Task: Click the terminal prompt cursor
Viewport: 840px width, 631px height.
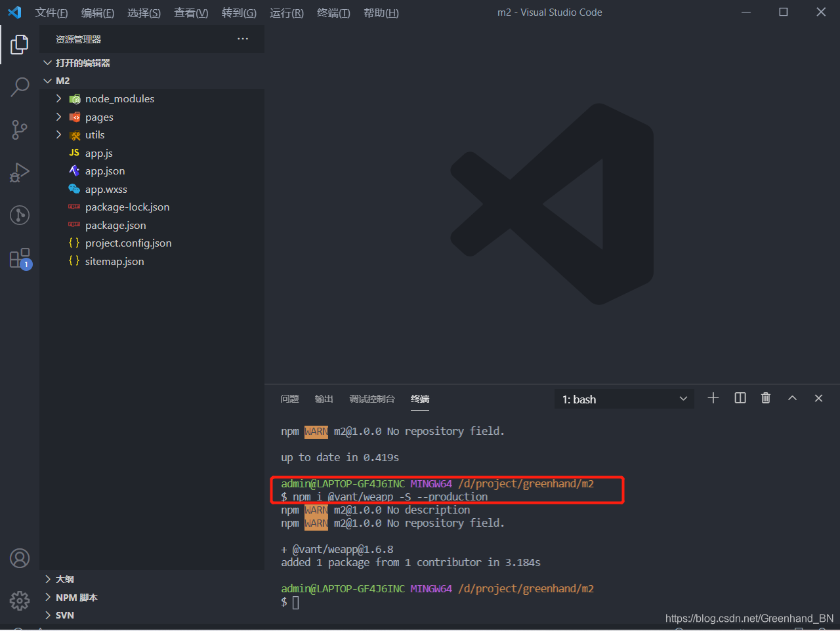Action: coord(295,602)
